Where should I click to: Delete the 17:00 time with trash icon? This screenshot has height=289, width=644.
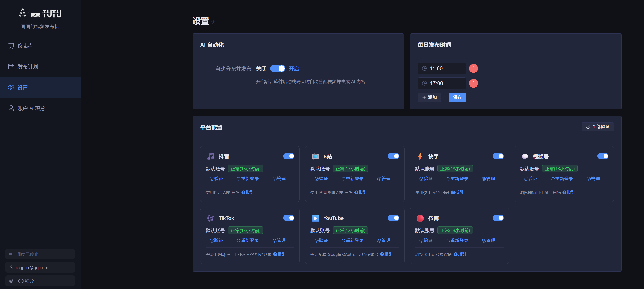click(473, 83)
